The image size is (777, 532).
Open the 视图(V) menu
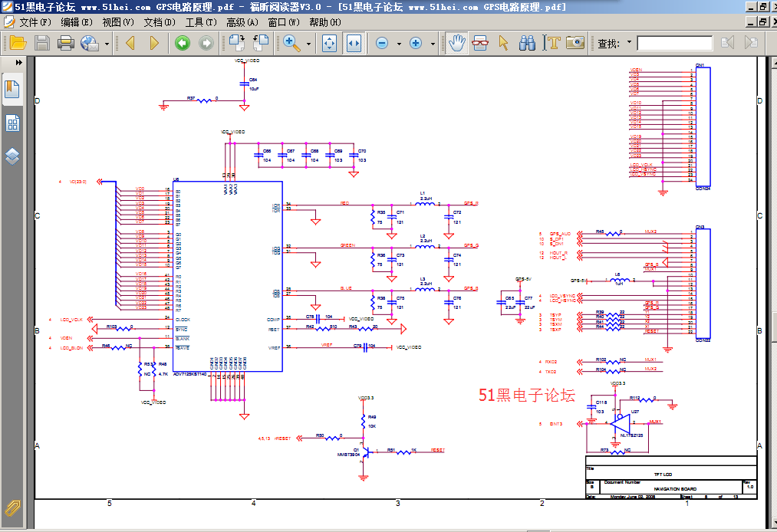(118, 22)
